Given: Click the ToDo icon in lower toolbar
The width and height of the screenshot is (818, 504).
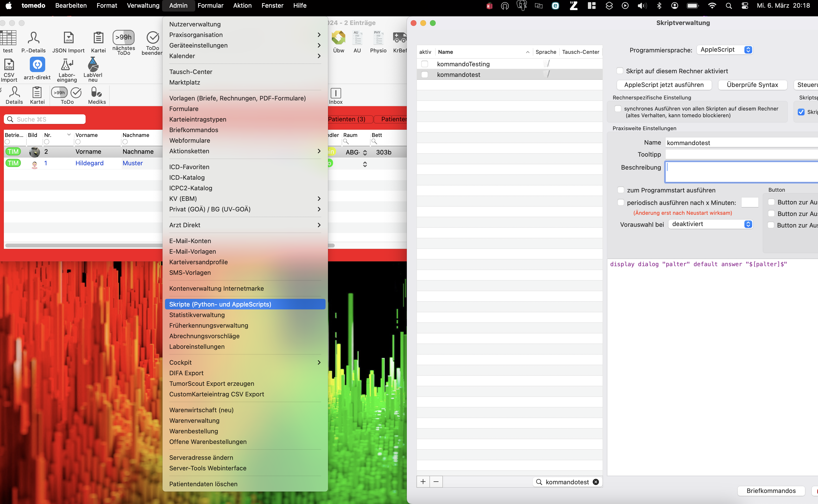Looking at the screenshot, I should (67, 95).
